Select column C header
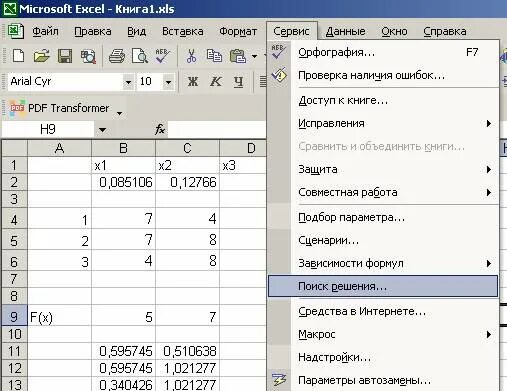This screenshot has width=507, height=391. [187, 148]
